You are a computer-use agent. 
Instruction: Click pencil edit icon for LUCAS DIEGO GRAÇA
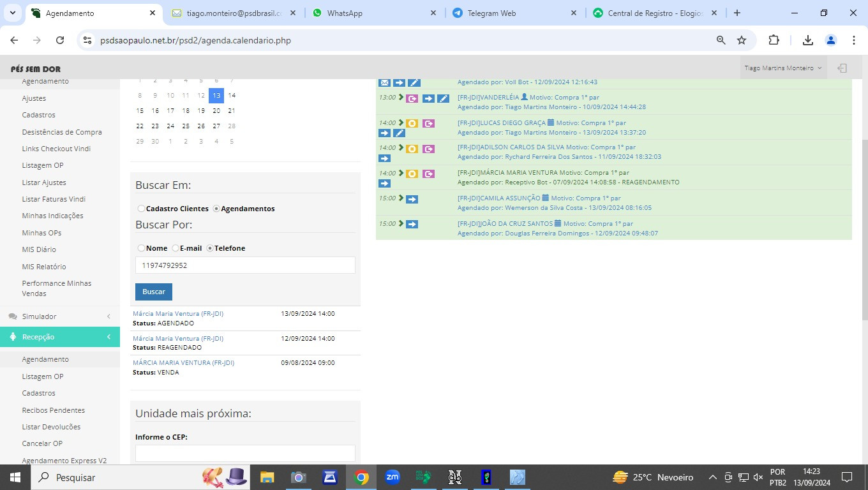point(399,133)
